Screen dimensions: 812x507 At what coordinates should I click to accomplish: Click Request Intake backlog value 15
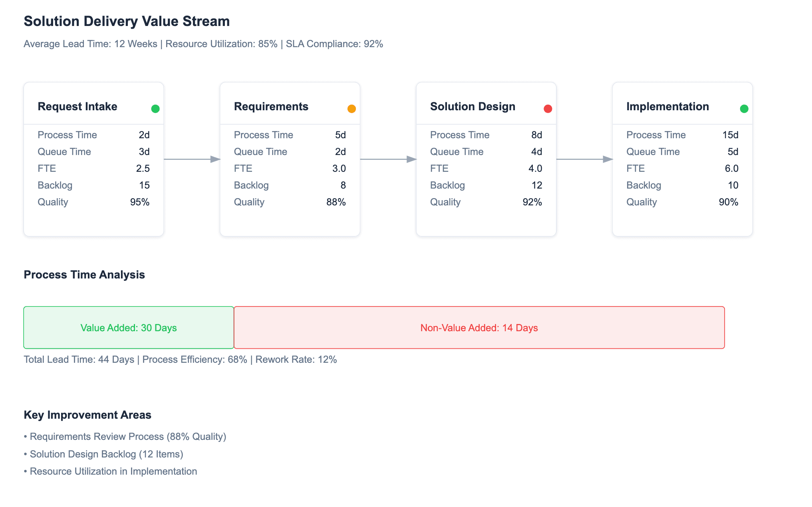pyautogui.click(x=144, y=185)
